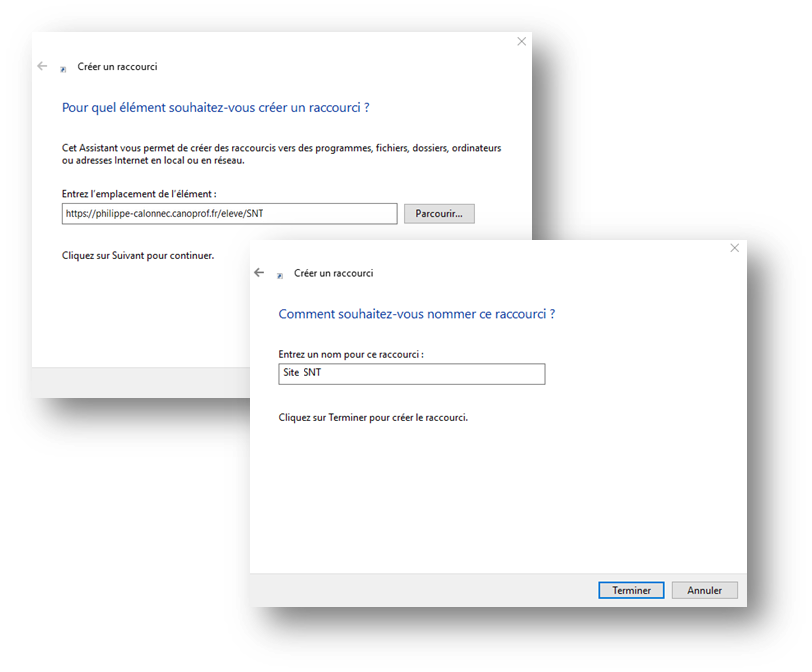The image size is (812, 672).
Task: Click "Créer un raccourci" title in naming dialog
Action: click(333, 273)
